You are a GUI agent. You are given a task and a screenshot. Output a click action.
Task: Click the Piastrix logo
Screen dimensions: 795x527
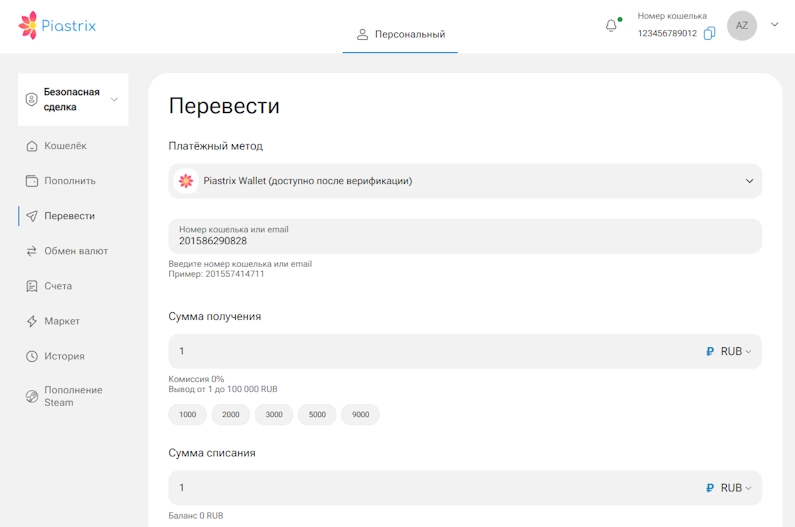57,26
